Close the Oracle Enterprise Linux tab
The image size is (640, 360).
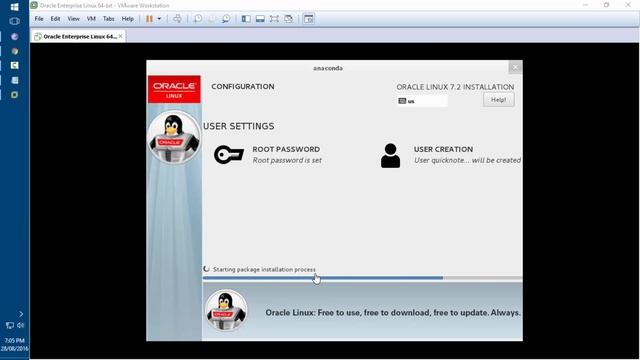pyautogui.click(x=120, y=36)
